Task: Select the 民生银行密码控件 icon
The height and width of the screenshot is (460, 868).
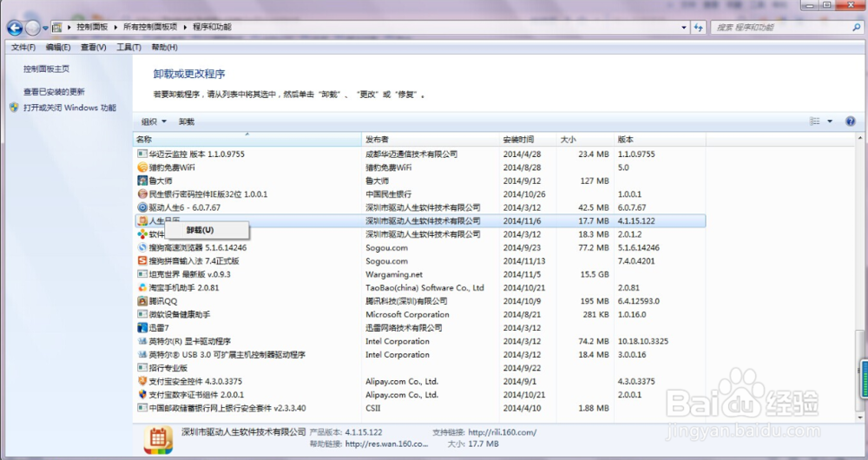Action: [x=142, y=194]
